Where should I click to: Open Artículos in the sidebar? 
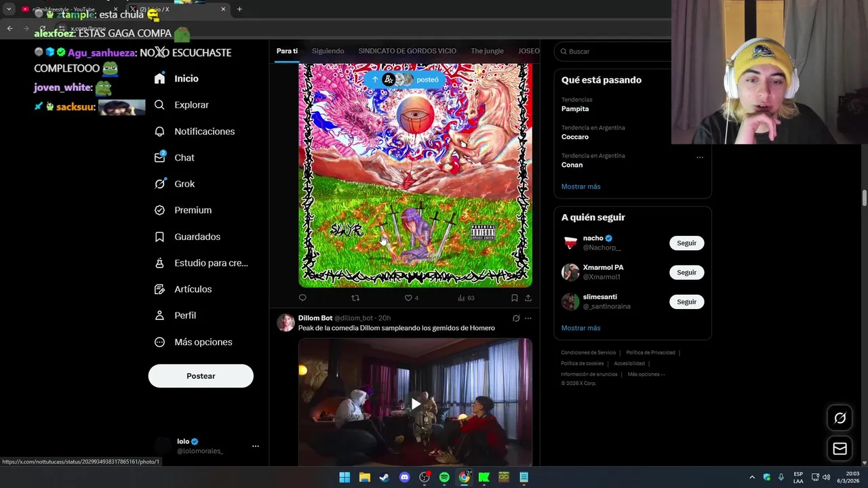tap(183, 289)
